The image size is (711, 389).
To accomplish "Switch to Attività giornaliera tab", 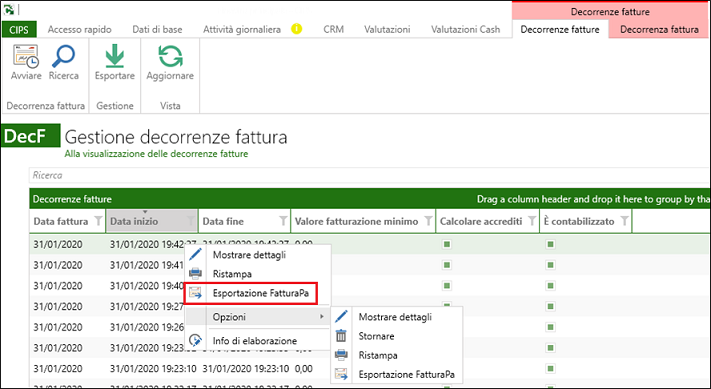I will pos(242,29).
